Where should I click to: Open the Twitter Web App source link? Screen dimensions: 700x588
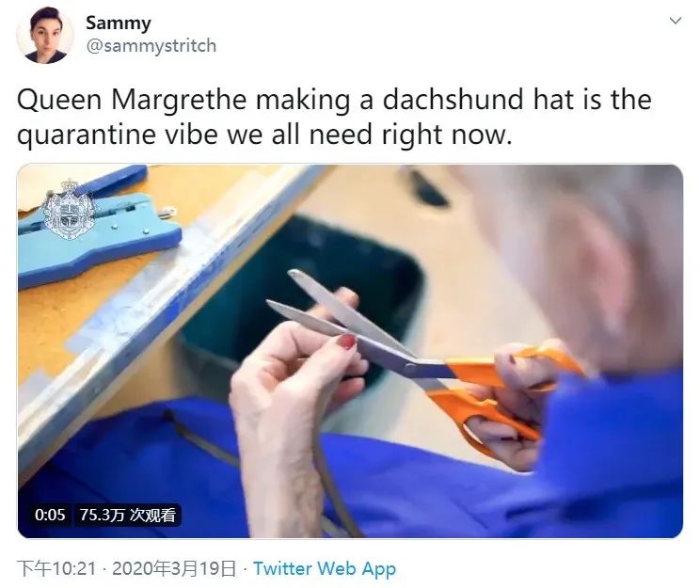click(x=325, y=568)
